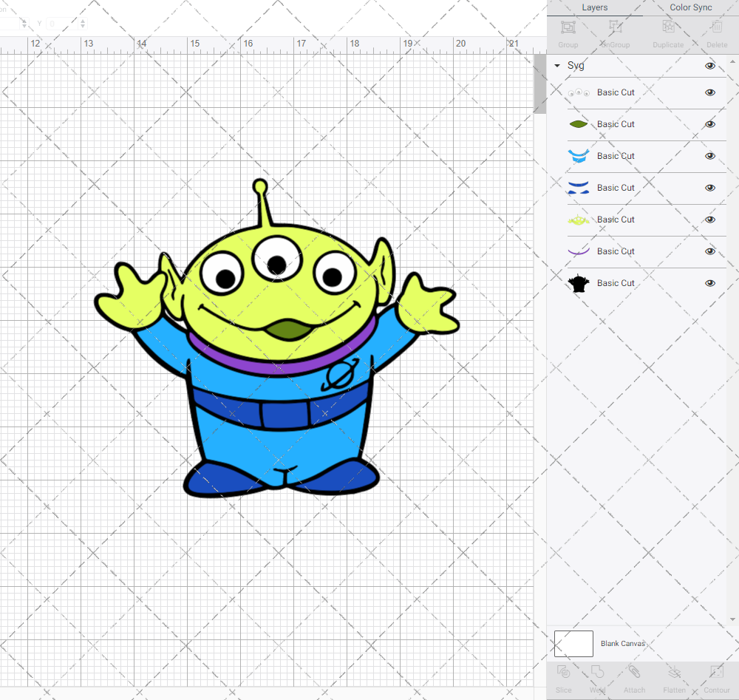Open the Contour tool

pyautogui.click(x=716, y=677)
